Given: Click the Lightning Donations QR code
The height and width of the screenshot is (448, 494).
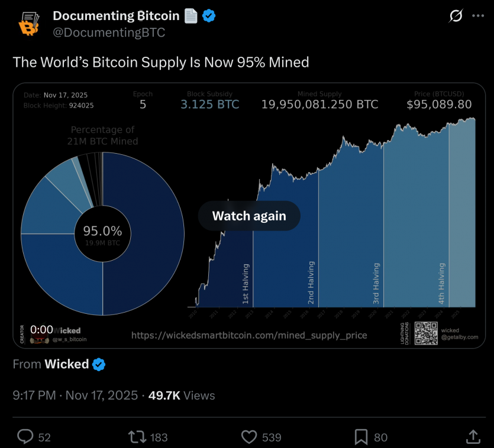Looking at the screenshot, I should tap(426, 333).
